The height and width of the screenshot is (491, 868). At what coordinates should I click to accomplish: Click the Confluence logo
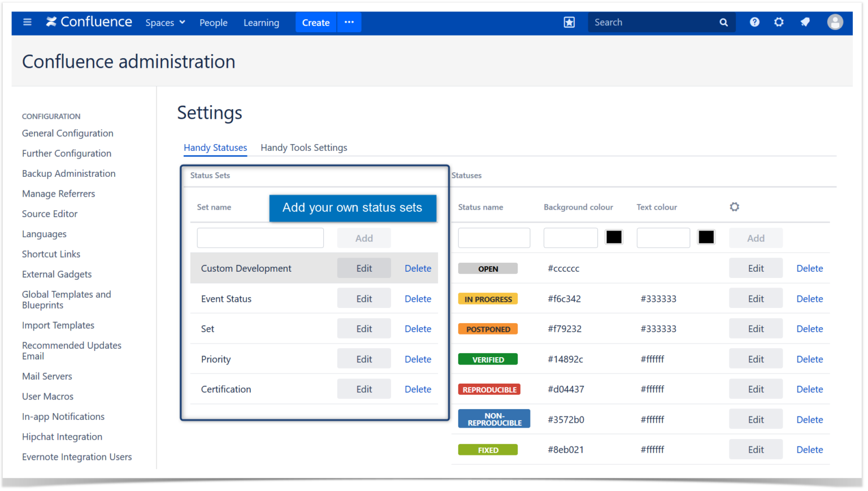(88, 22)
